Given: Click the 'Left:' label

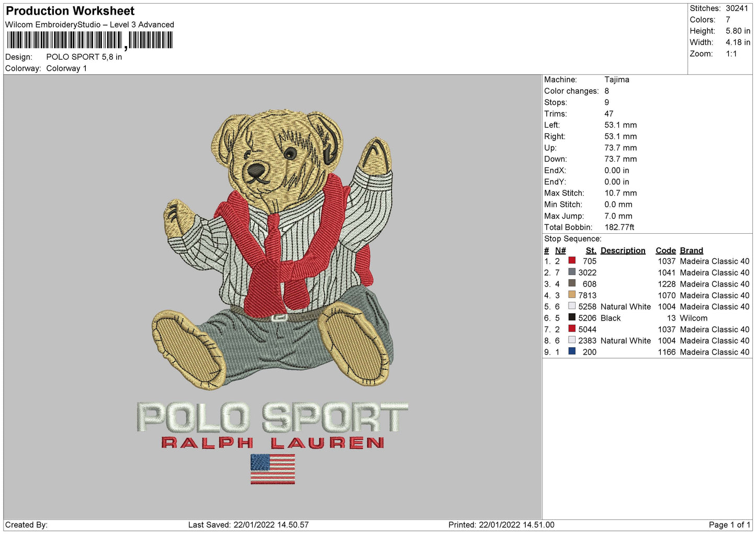Looking at the screenshot, I should click(x=552, y=125).
